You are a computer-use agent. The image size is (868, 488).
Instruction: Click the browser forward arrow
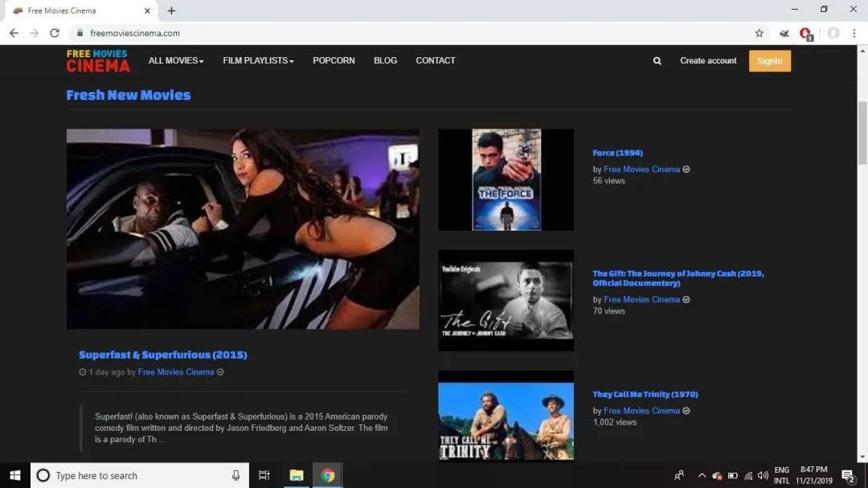(x=34, y=33)
